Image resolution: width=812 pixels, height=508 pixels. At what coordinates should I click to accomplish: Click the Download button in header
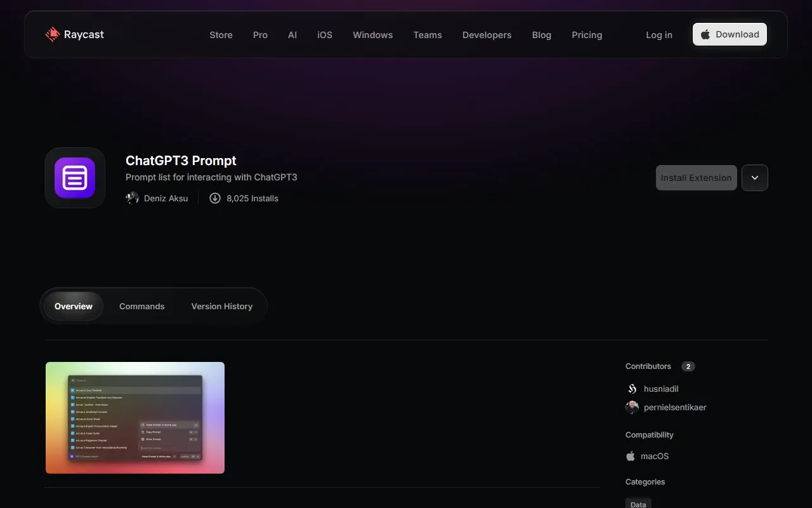pos(730,34)
